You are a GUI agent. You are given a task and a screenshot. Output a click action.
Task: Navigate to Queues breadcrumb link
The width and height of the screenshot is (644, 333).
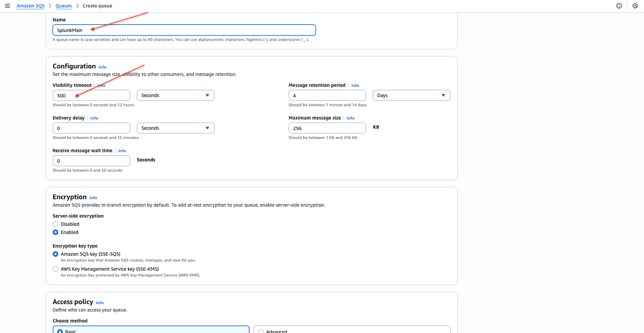pyautogui.click(x=64, y=6)
